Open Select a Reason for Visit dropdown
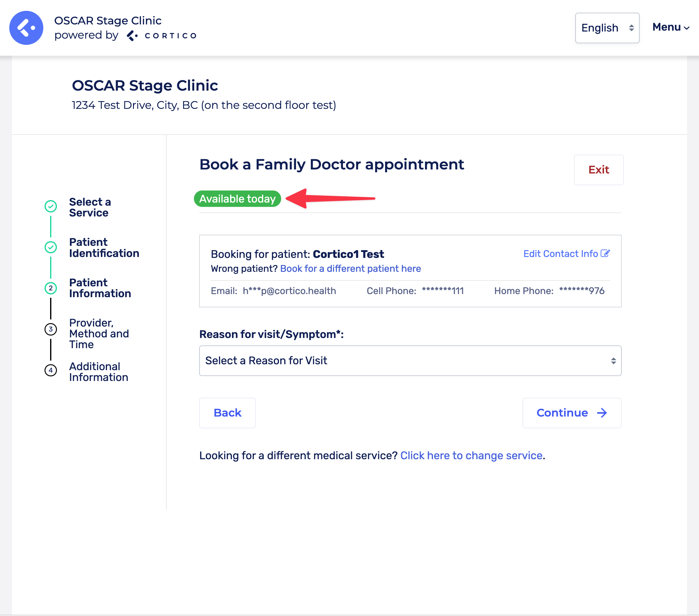 click(410, 360)
